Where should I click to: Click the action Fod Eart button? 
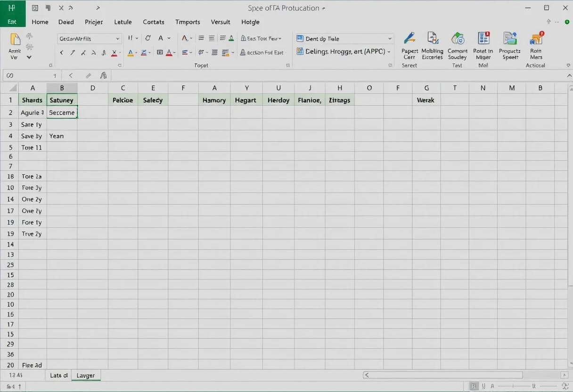[262, 52]
